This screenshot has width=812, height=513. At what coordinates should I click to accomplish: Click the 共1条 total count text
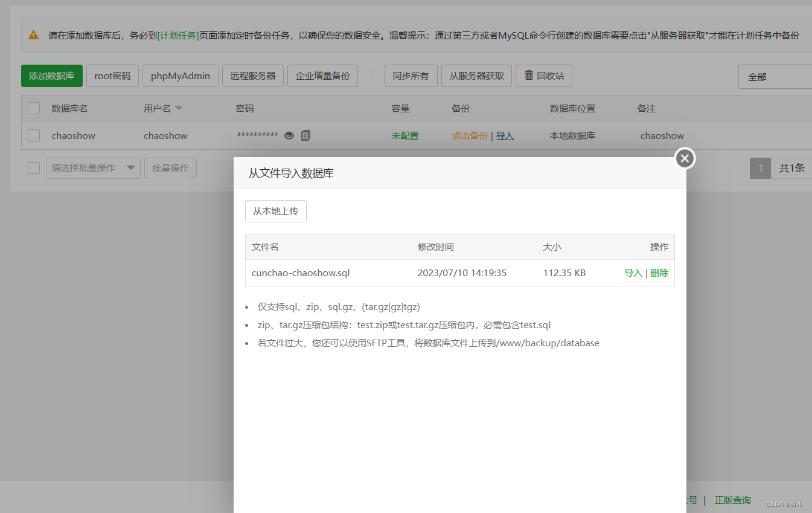click(792, 168)
